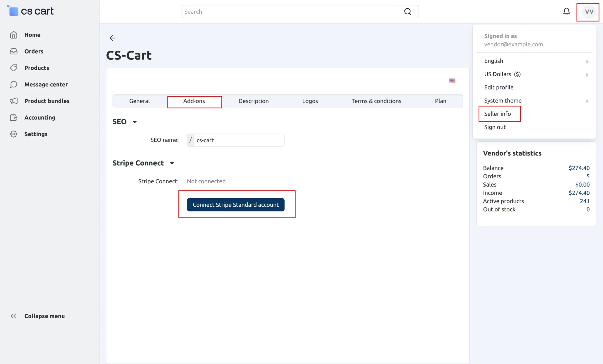Viewport: 603px width, 364px height.
Task: Click the search magnifier icon
Action: pos(408,12)
